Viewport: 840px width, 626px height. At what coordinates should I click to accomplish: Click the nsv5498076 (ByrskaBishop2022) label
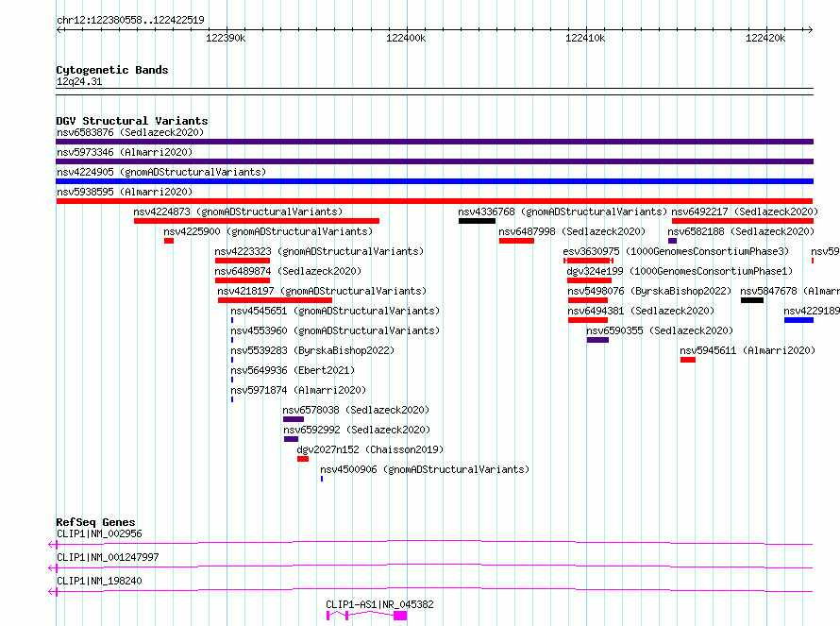(649, 291)
